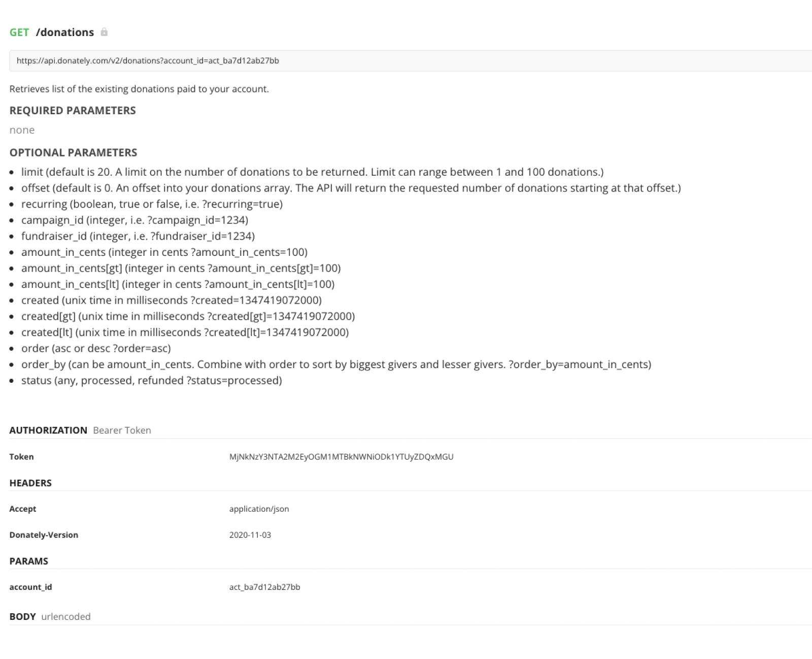Select the Optional Parameters heading
The width and height of the screenshot is (812, 659).
click(x=73, y=153)
